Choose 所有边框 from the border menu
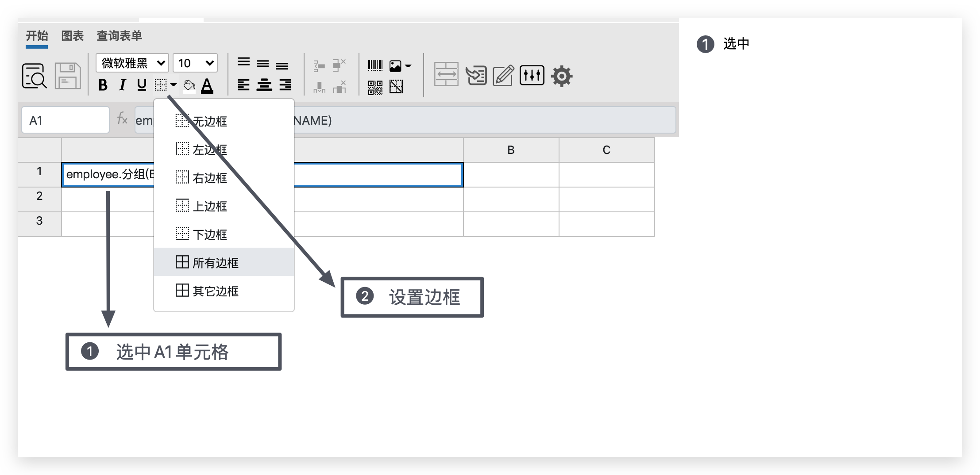The image size is (980, 475). pos(224,262)
